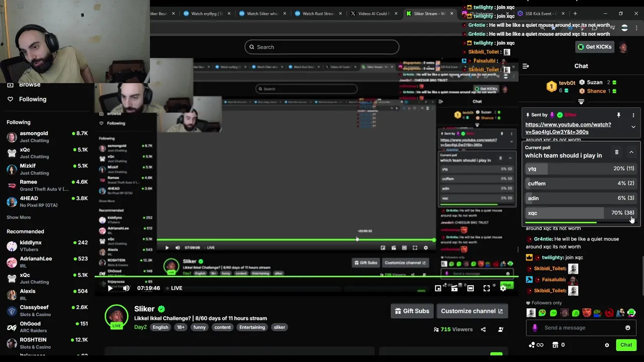
Task: Open asmongold channel in Following list
Action: click(x=47, y=137)
